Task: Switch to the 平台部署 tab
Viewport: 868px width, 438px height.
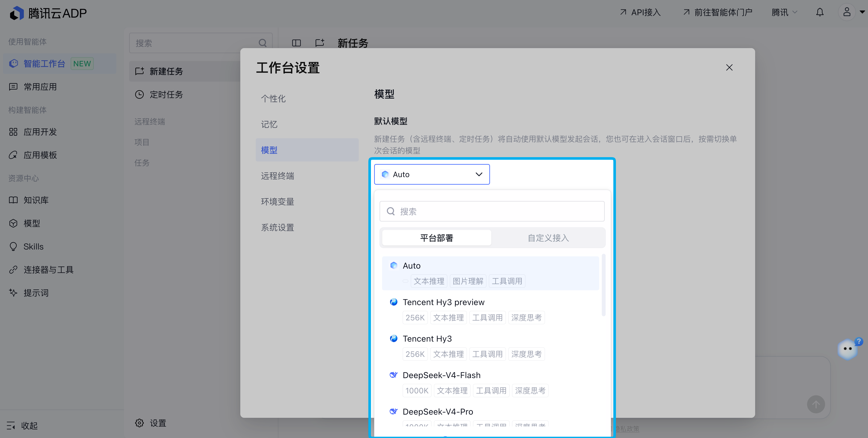Action: (x=437, y=238)
